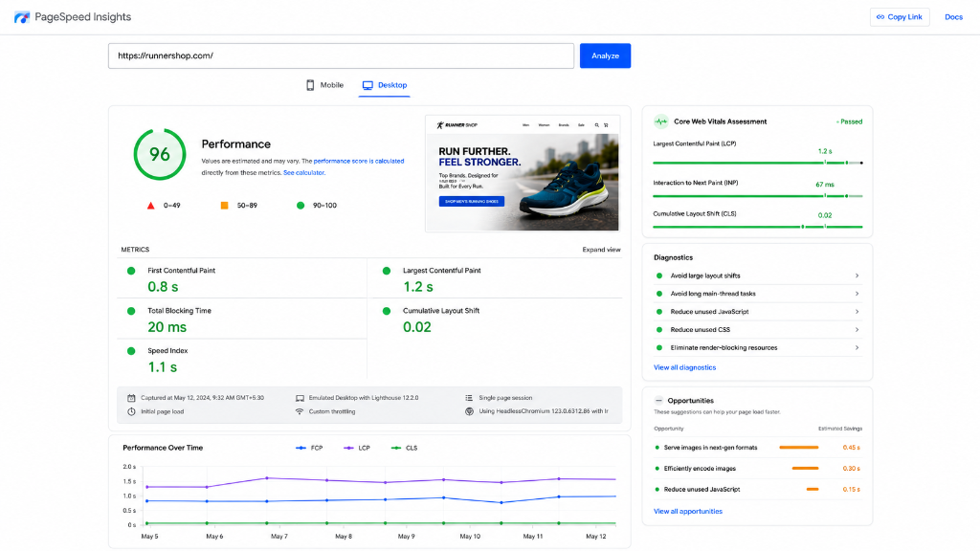Click green dot beside Avoid large layout shifts
Viewport: 980px width, 551px height.
click(659, 275)
